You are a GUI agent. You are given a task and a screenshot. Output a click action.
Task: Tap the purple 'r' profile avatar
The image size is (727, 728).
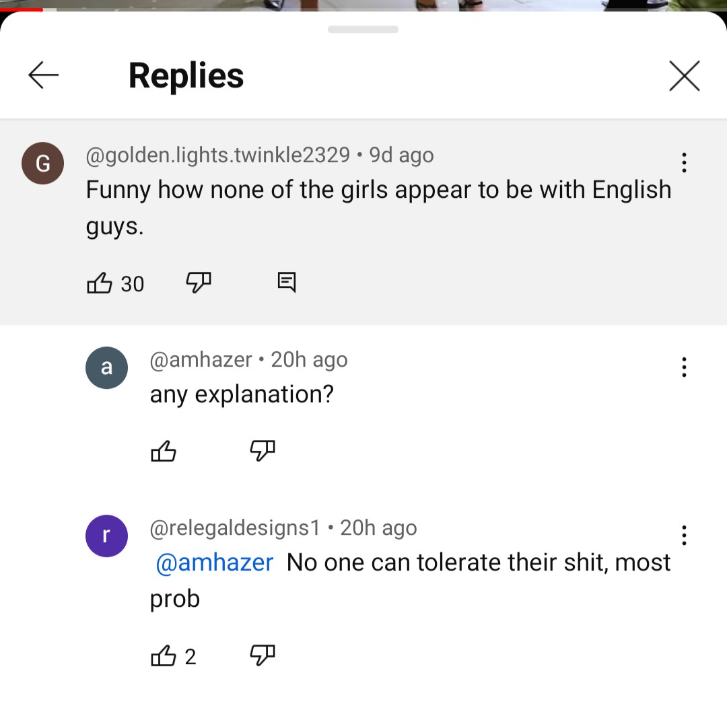pos(107,536)
